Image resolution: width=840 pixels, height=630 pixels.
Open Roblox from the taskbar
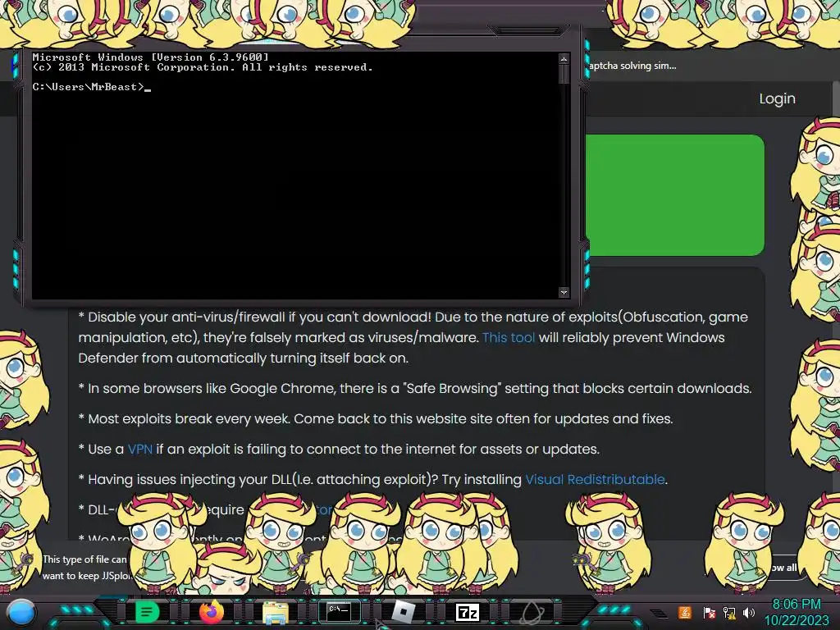[x=403, y=611]
